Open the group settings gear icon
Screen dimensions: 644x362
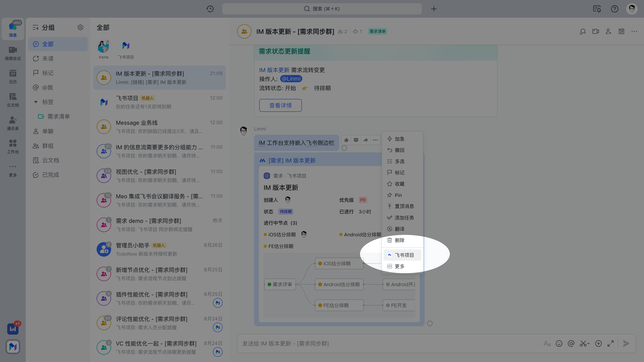80,27
